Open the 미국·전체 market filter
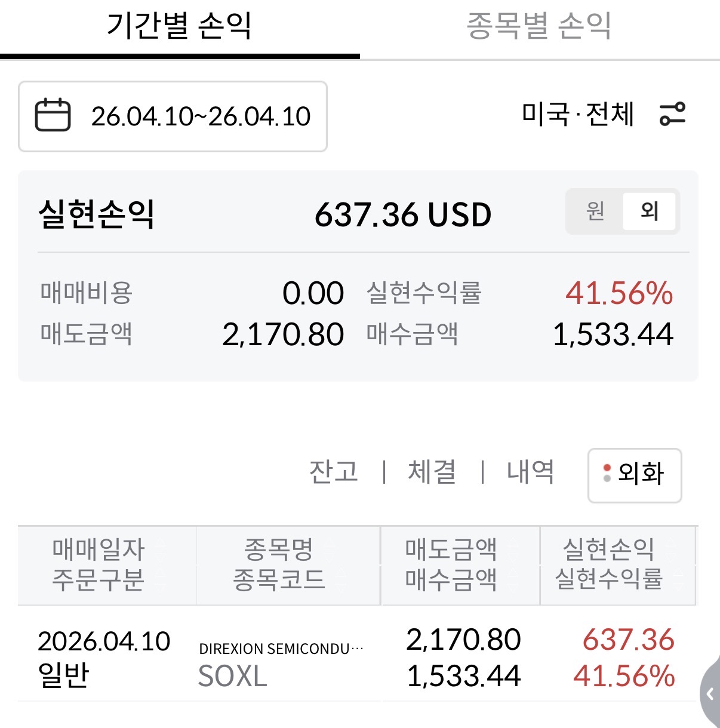The height and width of the screenshot is (728, 720). click(577, 114)
